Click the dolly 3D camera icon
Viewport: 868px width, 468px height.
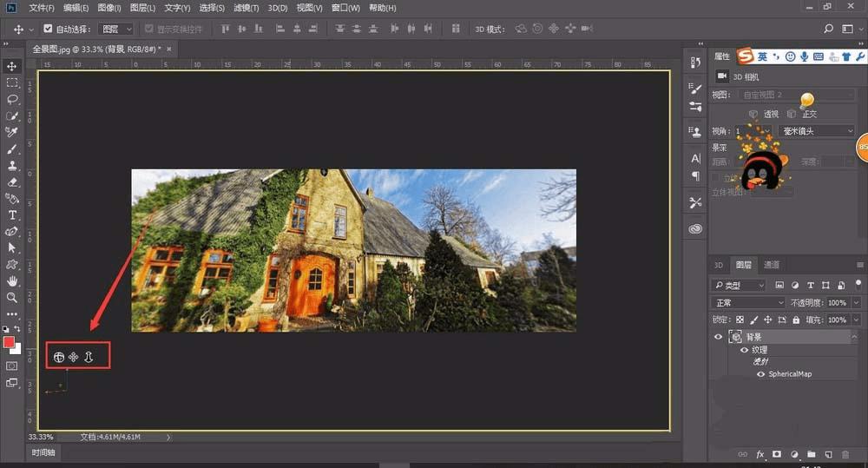tap(89, 357)
